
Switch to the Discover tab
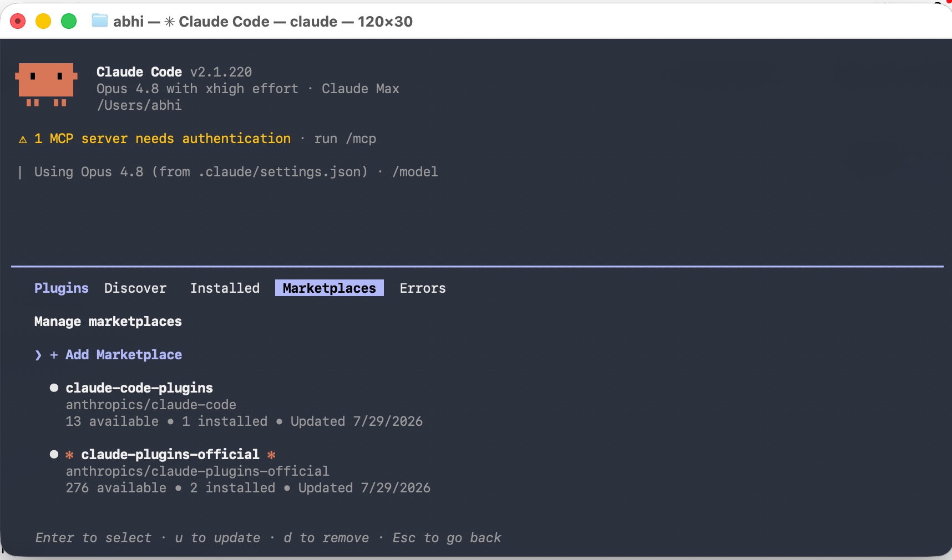135,288
